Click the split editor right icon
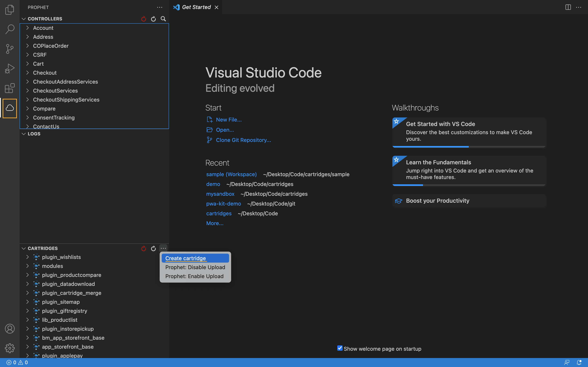The image size is (588, 367). coord(568,7)
